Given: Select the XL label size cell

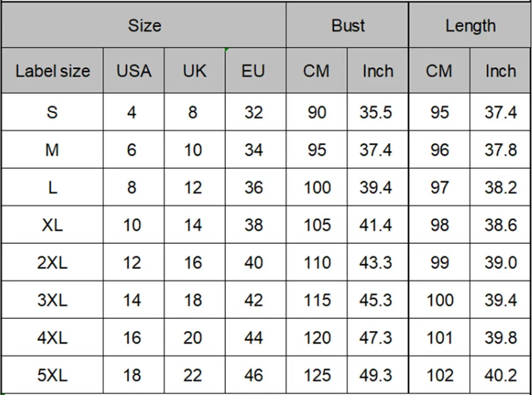Looking at the screenshot, I should [x=53, y=225].
